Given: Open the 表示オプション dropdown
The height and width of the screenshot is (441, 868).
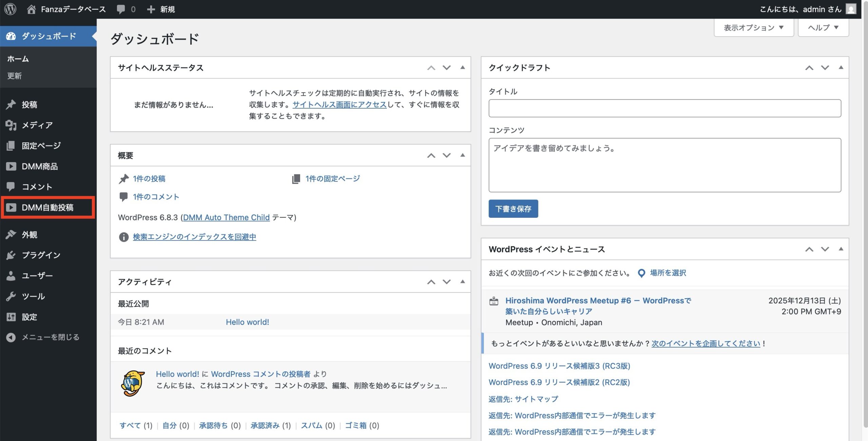Looking at the screenshot, I should [753, 27].
